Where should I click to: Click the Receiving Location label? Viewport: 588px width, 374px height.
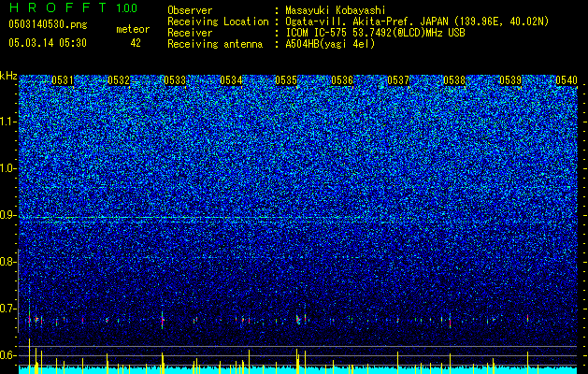tap(218, 22)
